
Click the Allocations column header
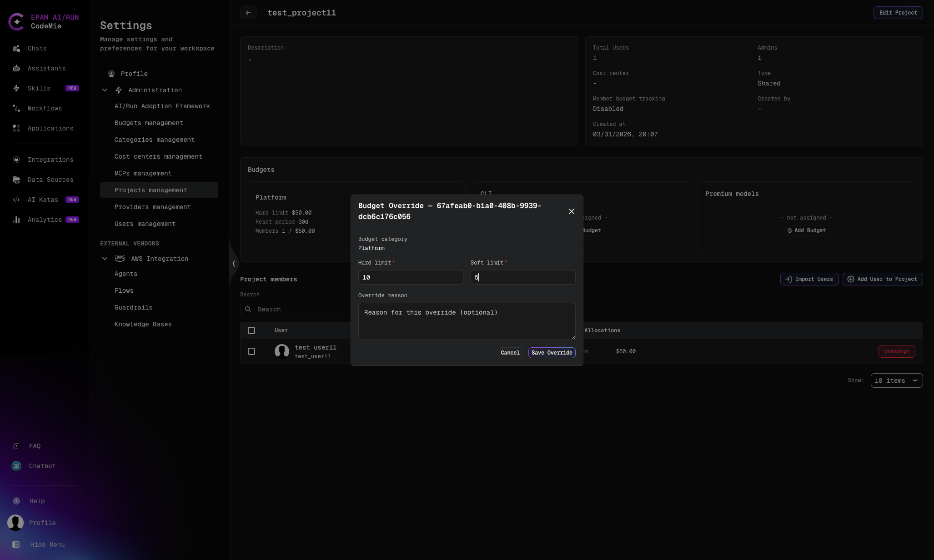pyautogui.click(x=602, y=330)
